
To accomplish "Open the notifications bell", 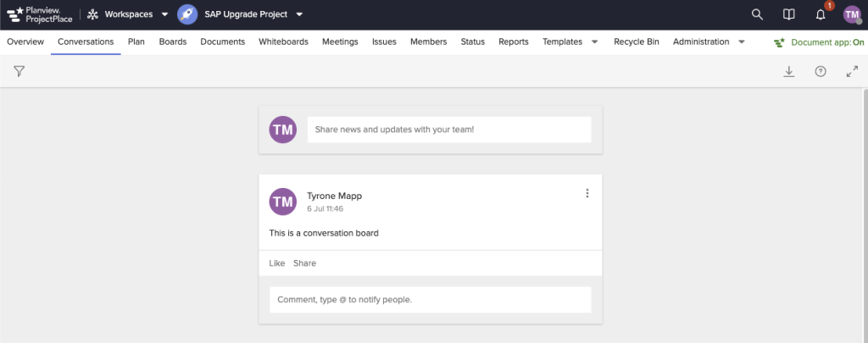I will pyautogui.click(x=821, y=14).
